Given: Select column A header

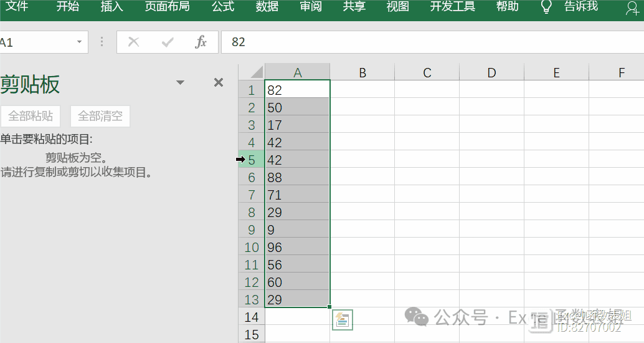Looking at the screenshot, I should pos(297,72).
